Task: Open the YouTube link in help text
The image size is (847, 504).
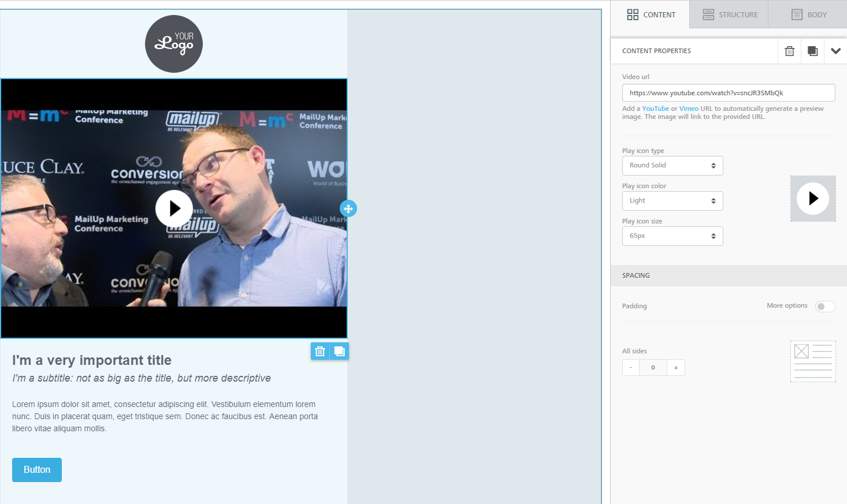Action: [655, 109]
